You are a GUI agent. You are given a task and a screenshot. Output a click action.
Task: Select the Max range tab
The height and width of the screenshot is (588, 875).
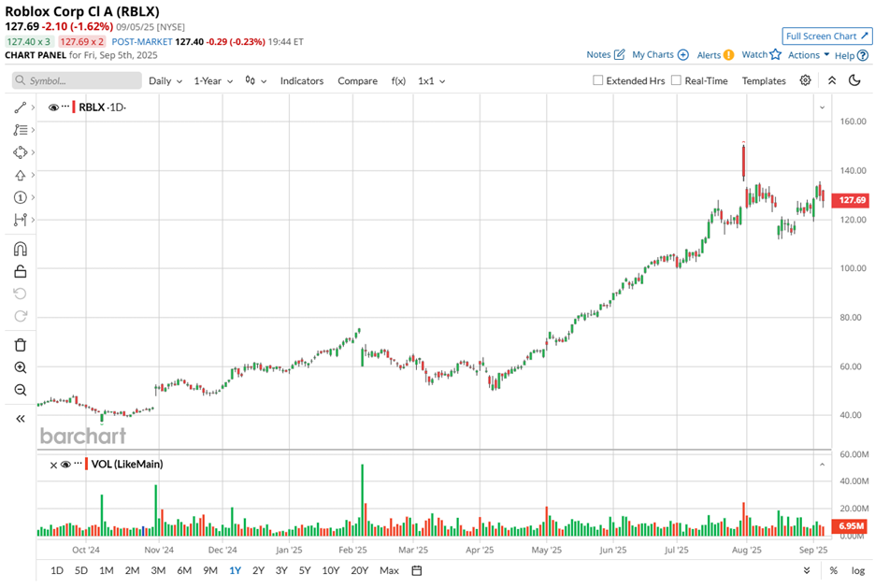389,570
